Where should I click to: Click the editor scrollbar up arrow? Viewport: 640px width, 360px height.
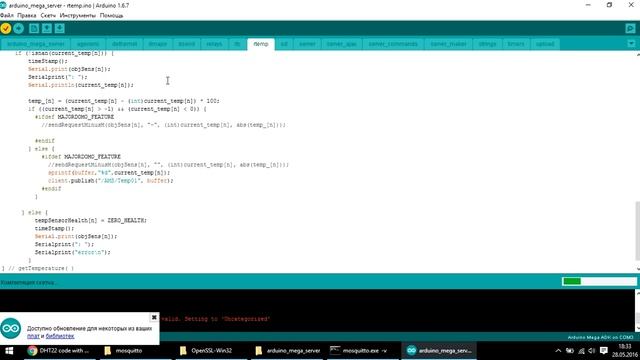click(x=637, y=54)
